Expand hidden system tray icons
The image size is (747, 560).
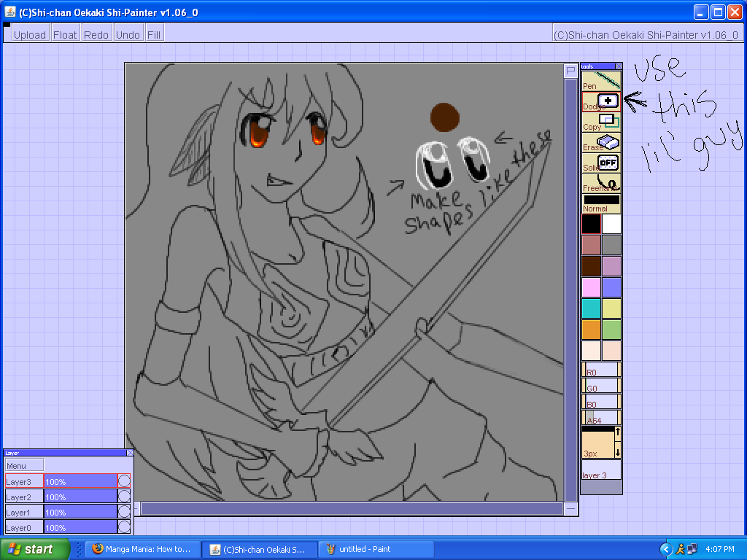[x=666, y=549]
